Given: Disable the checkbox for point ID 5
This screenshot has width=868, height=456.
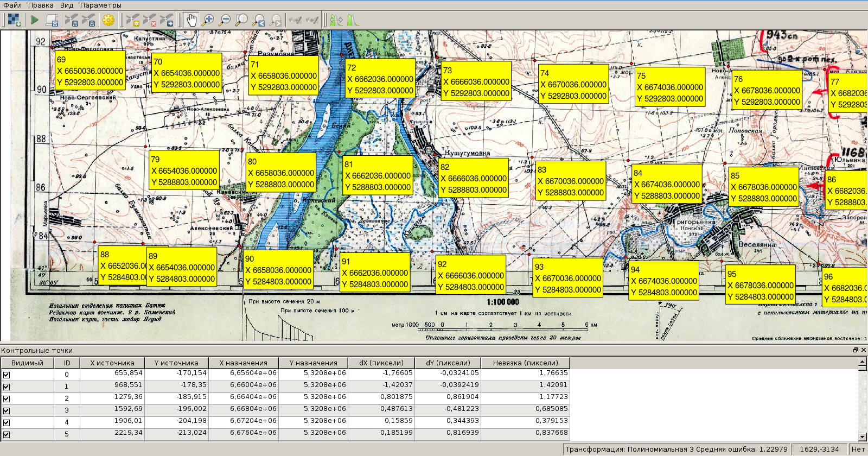Looking at the screenshot, I should tap(7, 434).
